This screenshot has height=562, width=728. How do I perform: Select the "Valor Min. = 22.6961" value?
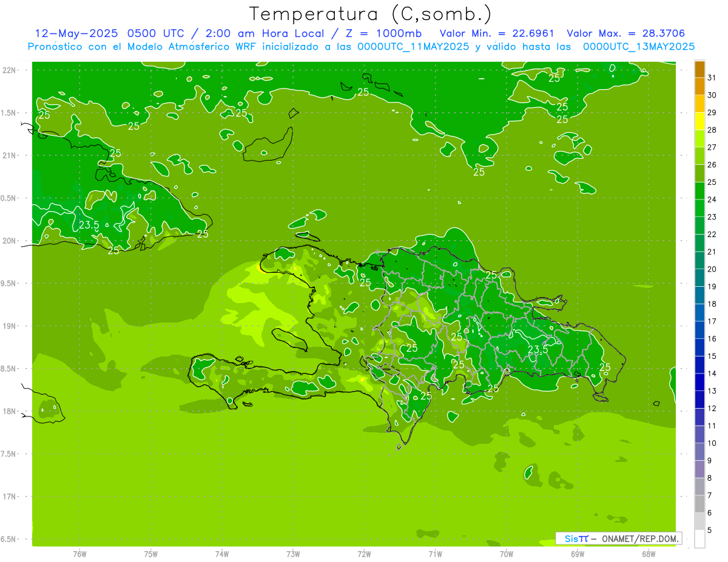(497, 33)
